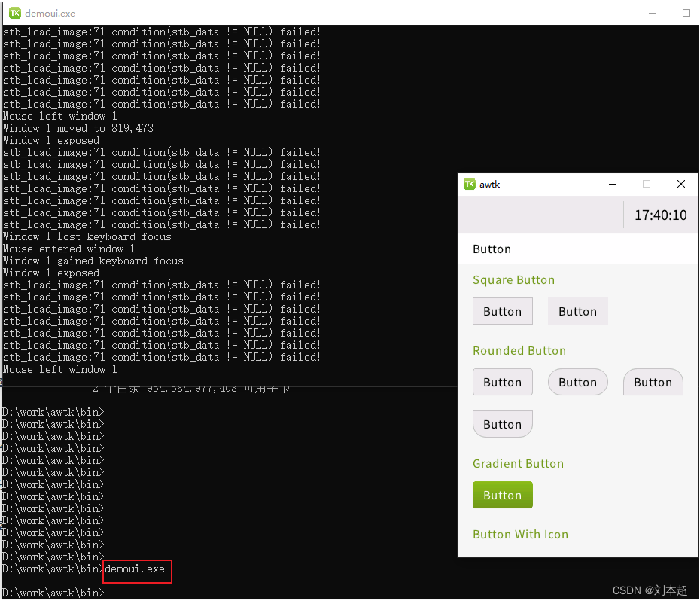Viewport: 700px width, 604px height.
Task: Click the red-highlighted demoui.exe command text
Action: tap(135, 569)
